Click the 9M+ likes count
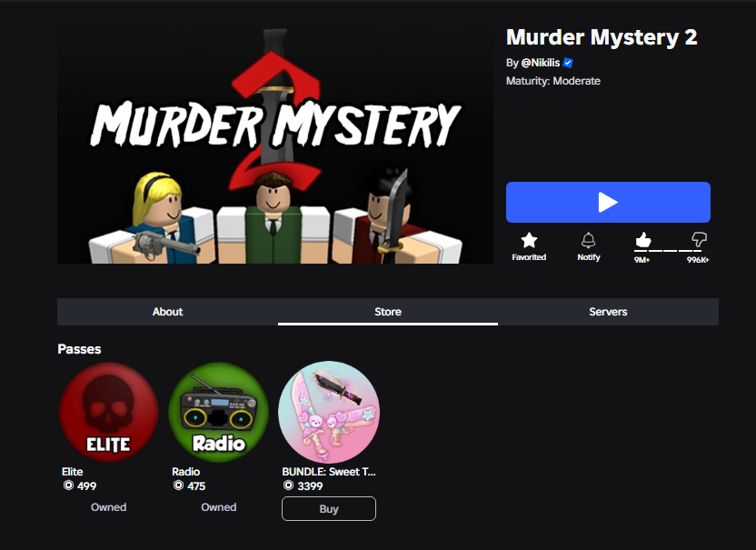This screenshot has height=550, width=756. pyautogui.click(x=642, y=260)
